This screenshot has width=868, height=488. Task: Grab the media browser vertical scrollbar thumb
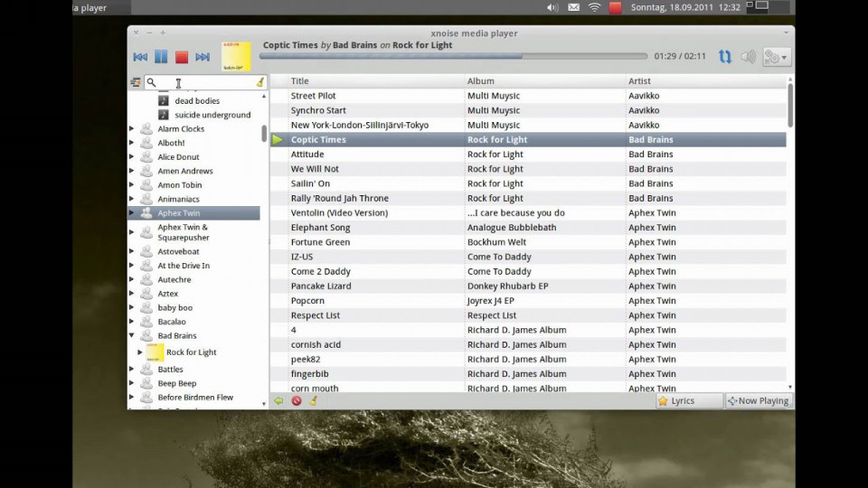coord(264,134)
